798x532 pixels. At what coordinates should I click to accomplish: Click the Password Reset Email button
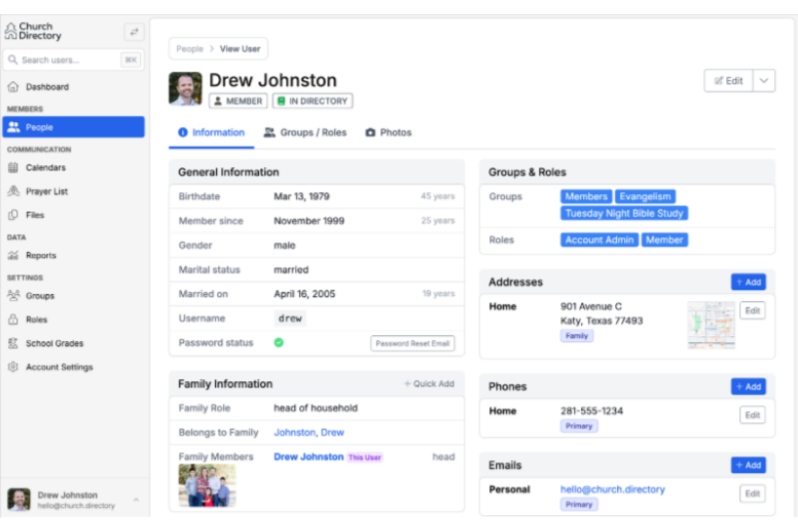412,343
